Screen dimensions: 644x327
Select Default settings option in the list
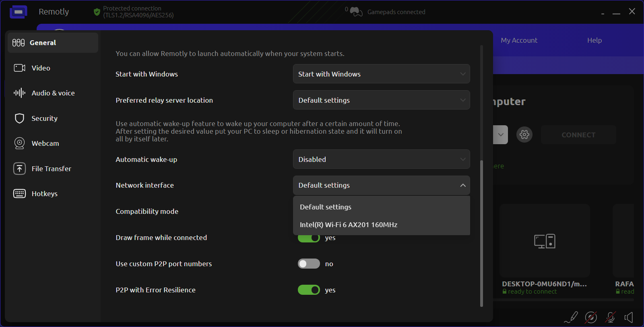[381, 207]
